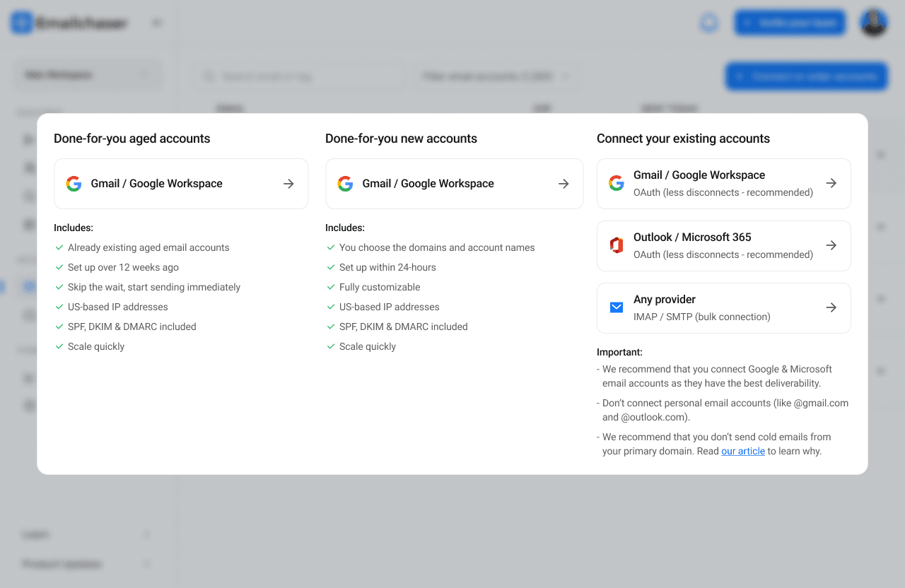
Task: Click the arrow on the aged Gmail card
Action: click(x=288, y=183)
